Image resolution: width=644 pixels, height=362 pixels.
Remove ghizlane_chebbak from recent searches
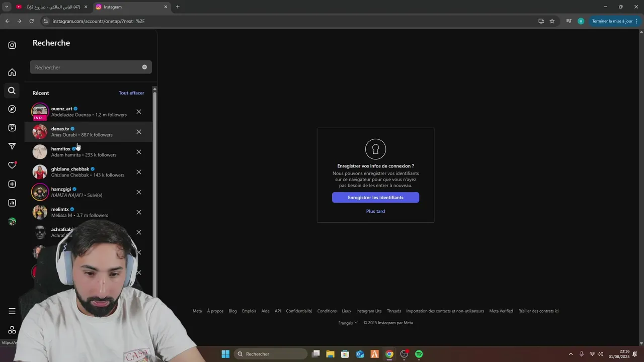tap(139, 172)
